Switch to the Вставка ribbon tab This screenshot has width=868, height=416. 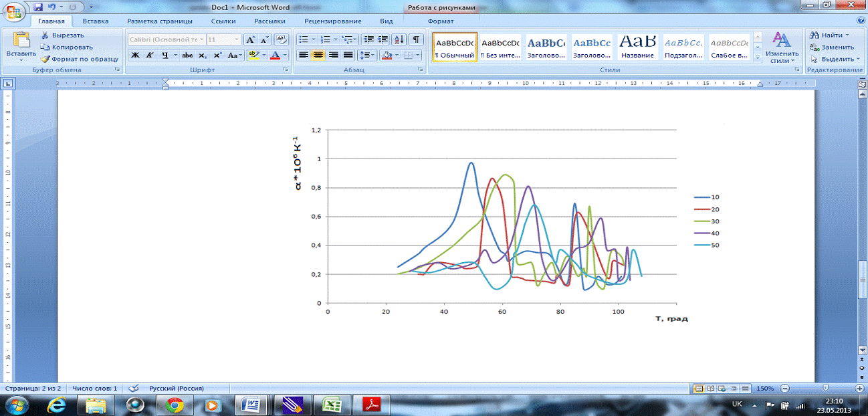point(96,21)
